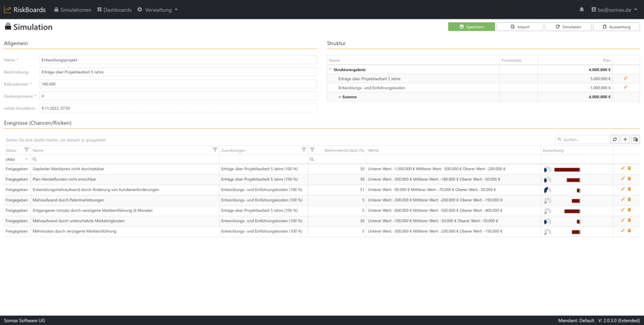The image size is (644, 325).
Task: Open filter for the Status column
Action: tap(26, 150)
